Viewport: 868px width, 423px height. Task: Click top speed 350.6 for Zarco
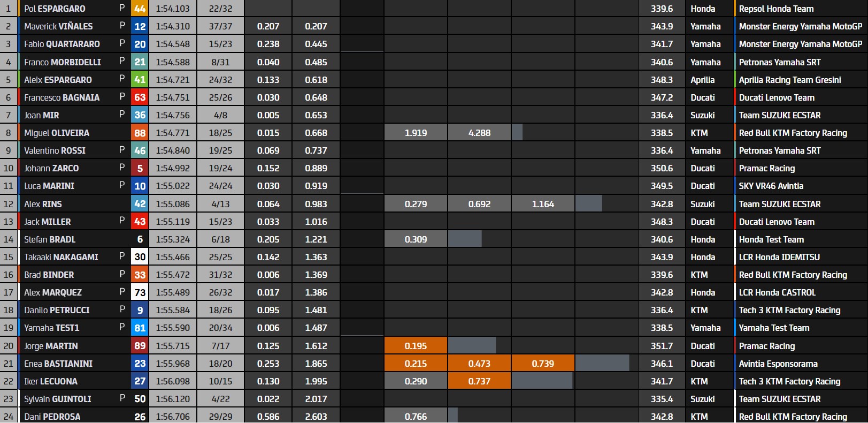[x=662, y=168]
